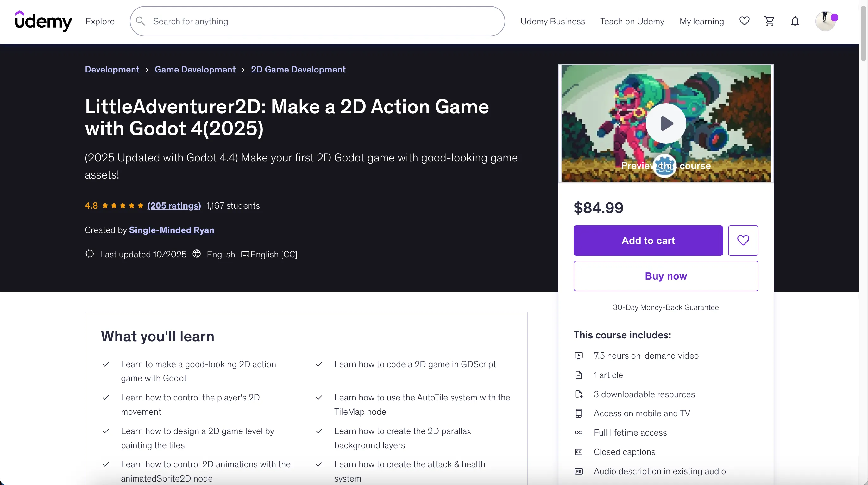Image resolution: width=868 pixels, height=485 pixels.
Task: Open the user profile avatar
Action: pyautogui.click(x=825, y=21)
